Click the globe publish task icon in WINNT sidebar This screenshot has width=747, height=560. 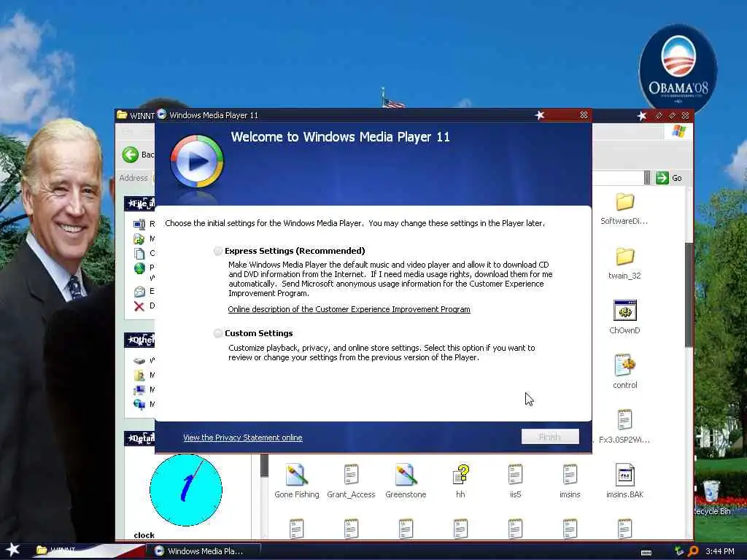pos(139,268)
